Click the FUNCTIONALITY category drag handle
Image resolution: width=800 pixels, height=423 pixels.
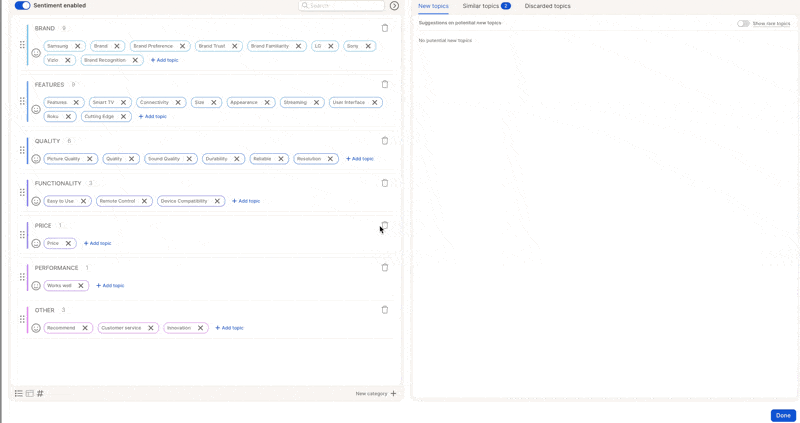(22, 192)
